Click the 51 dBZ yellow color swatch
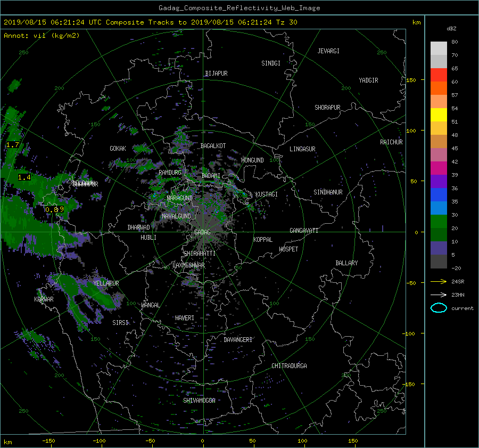Viewport: 479px width, 448px height. [439, 115]
